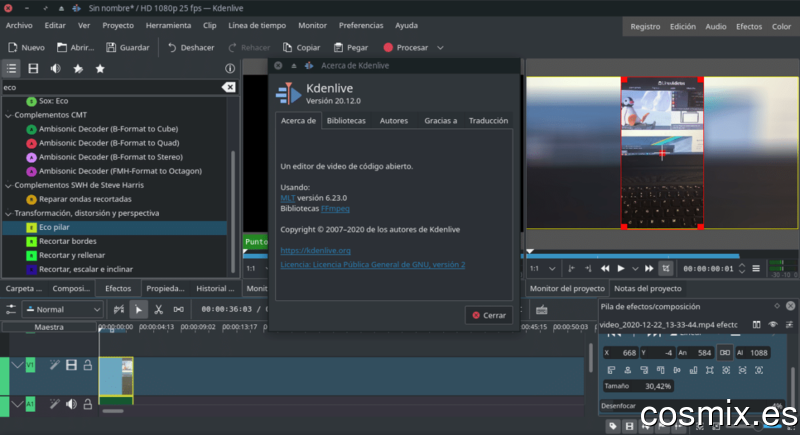
Task: Mute audio track A1
Action: pyautogui.click(x=71, y=404)
